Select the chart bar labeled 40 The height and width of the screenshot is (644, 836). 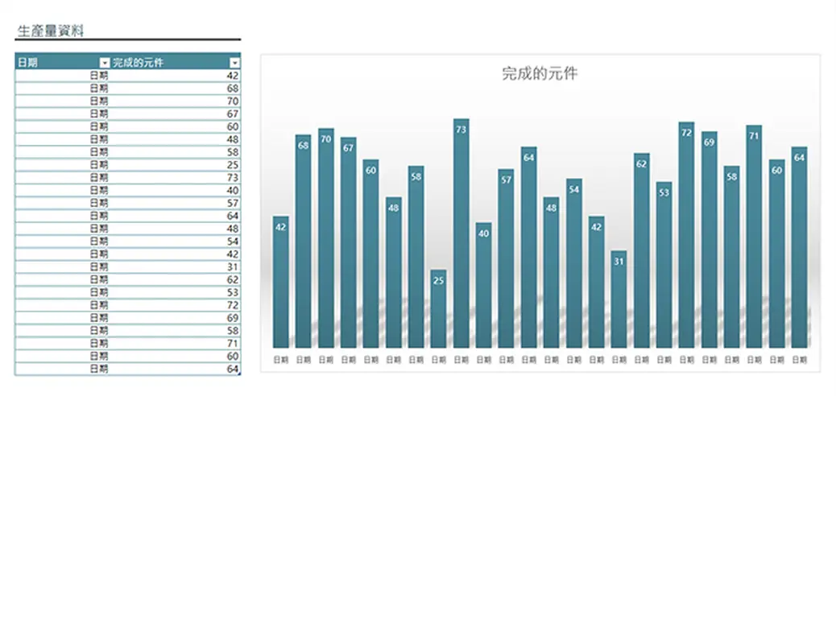483,286
